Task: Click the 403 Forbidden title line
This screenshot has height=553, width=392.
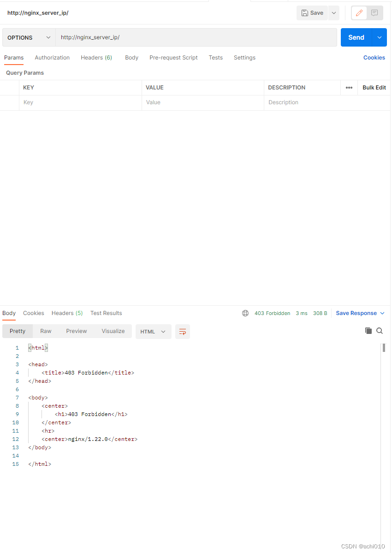Action: [88, 373]
